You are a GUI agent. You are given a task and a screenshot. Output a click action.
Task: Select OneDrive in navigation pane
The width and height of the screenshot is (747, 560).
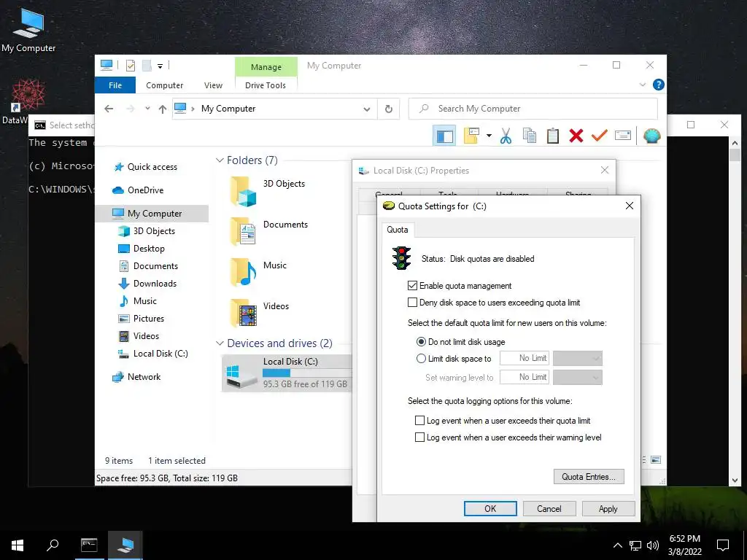click(x=145, y=190)
